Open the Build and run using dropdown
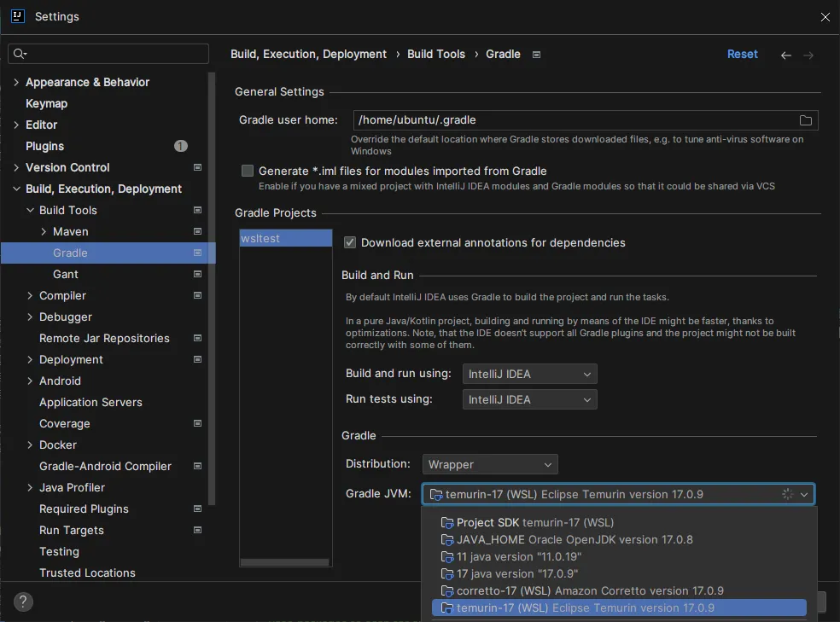Viewport: 840px width, 622px height. [529, 375]
